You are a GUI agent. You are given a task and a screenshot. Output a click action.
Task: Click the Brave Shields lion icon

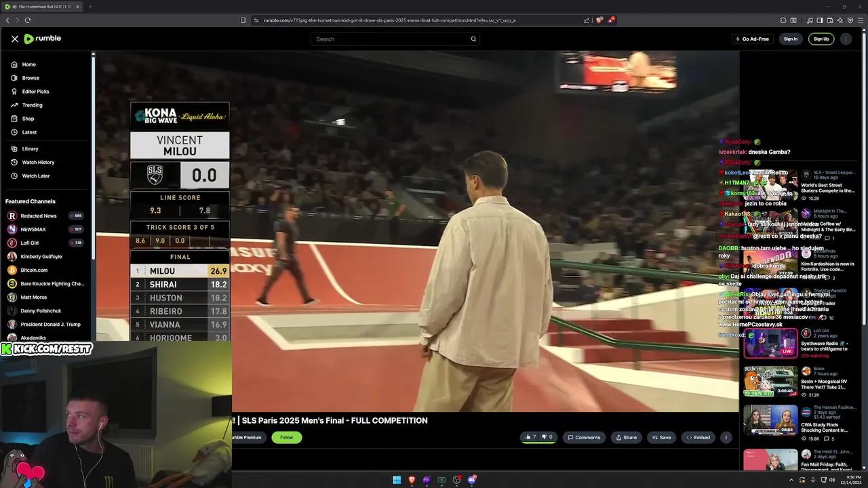click(599, 20)
